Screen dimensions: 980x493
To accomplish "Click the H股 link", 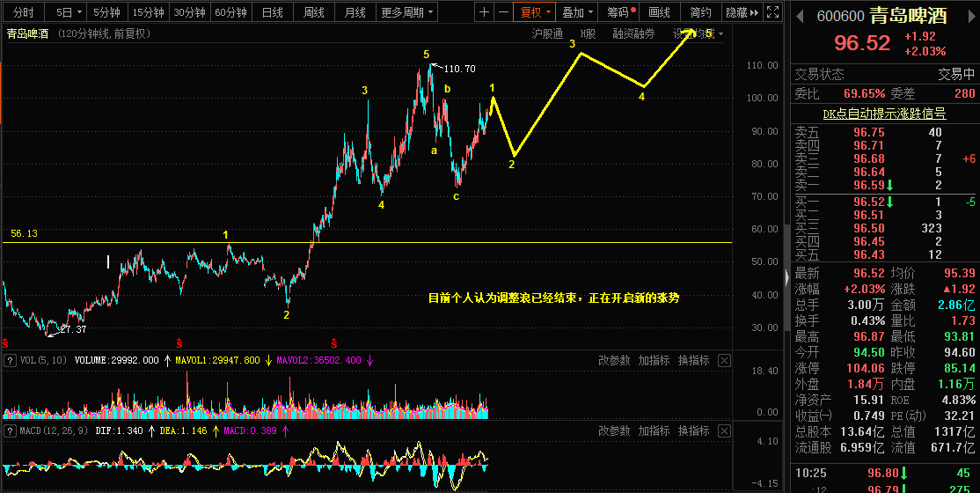I will point(588,33).
